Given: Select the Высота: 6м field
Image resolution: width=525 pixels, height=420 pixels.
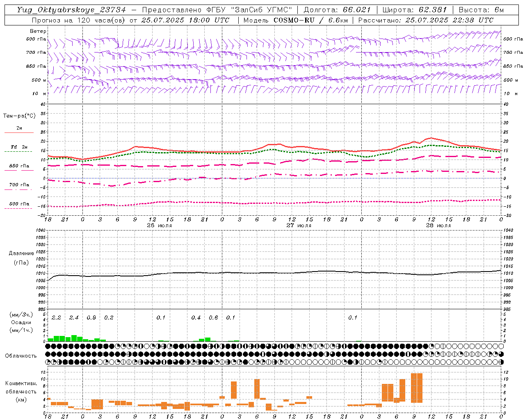Looking at the screenshot, I should 481,10.
